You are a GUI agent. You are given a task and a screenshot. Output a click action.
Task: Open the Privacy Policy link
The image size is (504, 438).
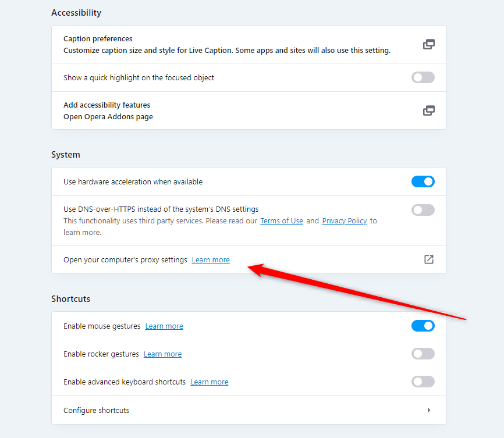(344, 220)
